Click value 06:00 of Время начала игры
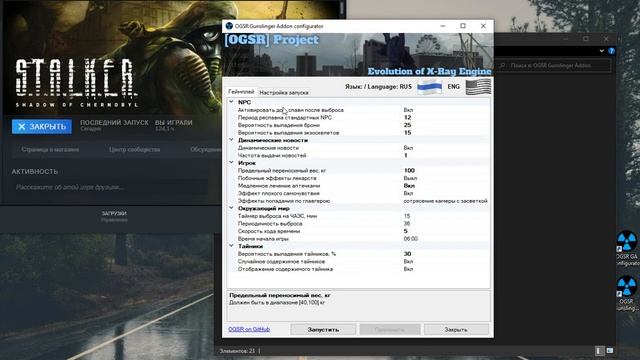 [410, 239]
